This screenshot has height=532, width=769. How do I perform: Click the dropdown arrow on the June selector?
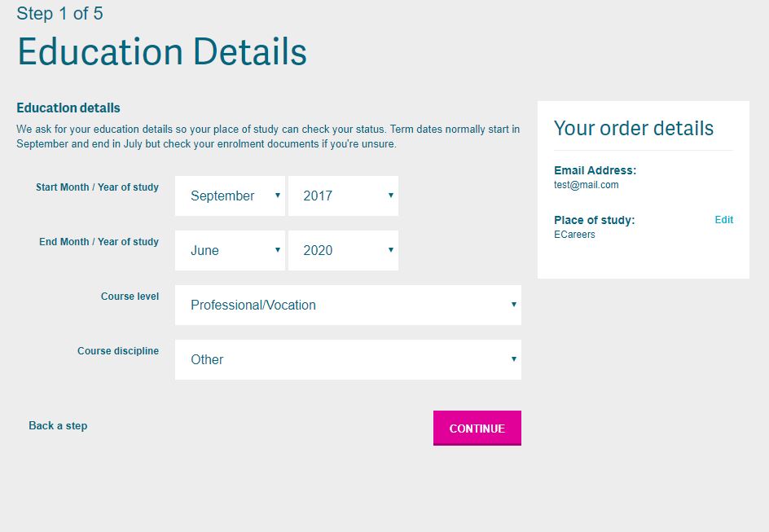coord(278,250)
